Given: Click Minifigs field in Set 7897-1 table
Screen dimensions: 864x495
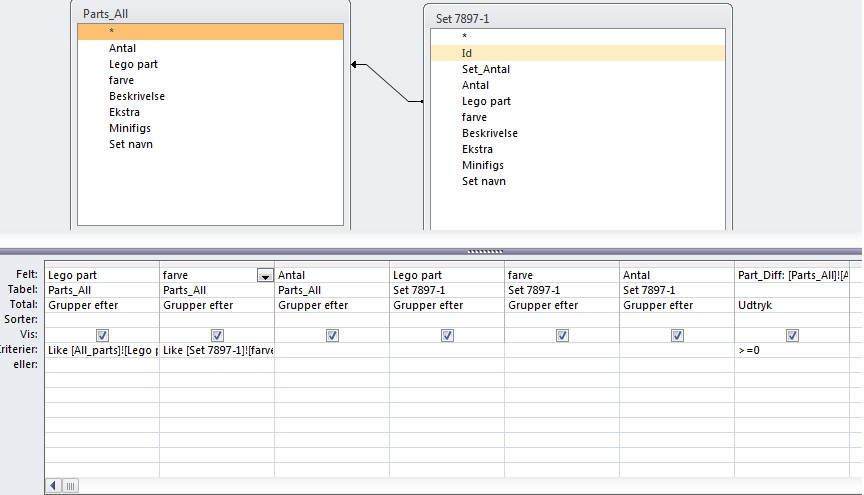Looking at the screenshot, I should coord(483,165).
